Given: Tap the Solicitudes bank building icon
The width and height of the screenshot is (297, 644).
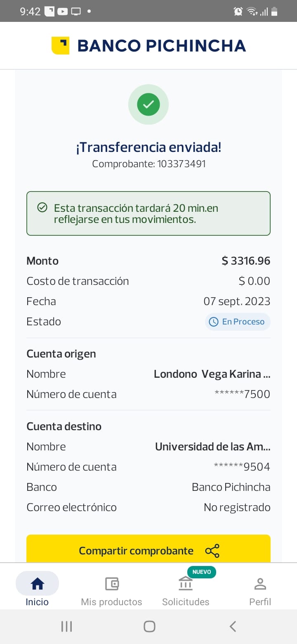Looking at the screenshot, I should [x=186, y=584].
